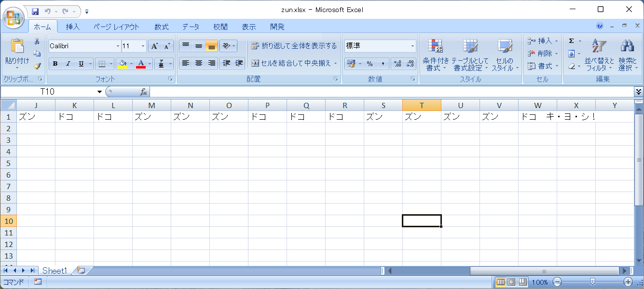This screenshot has width=644, height=289.
Task: Open the 標準 number format dropdown
Action: (x=412, y=46)
